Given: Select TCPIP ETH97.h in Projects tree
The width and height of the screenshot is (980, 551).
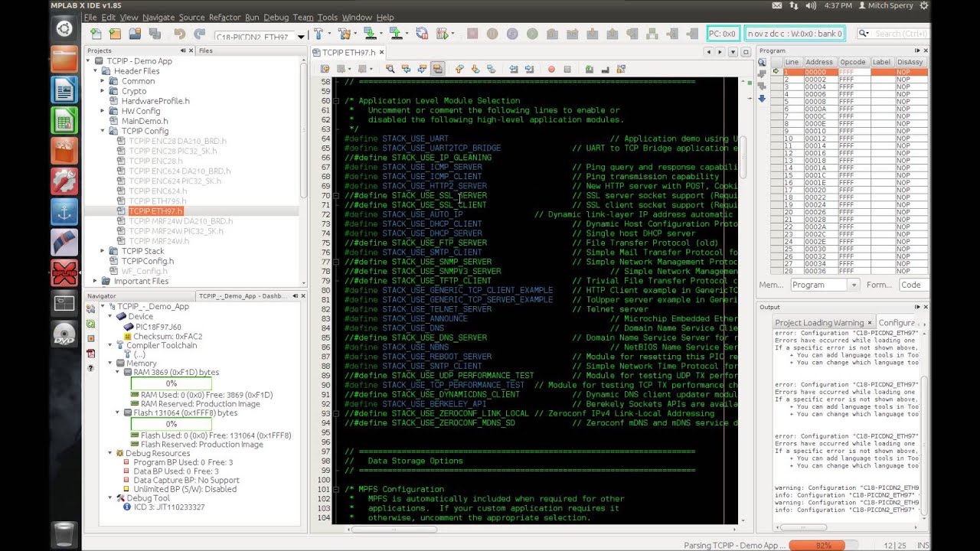Looking at the screenshot, I should tap(155, 210).
